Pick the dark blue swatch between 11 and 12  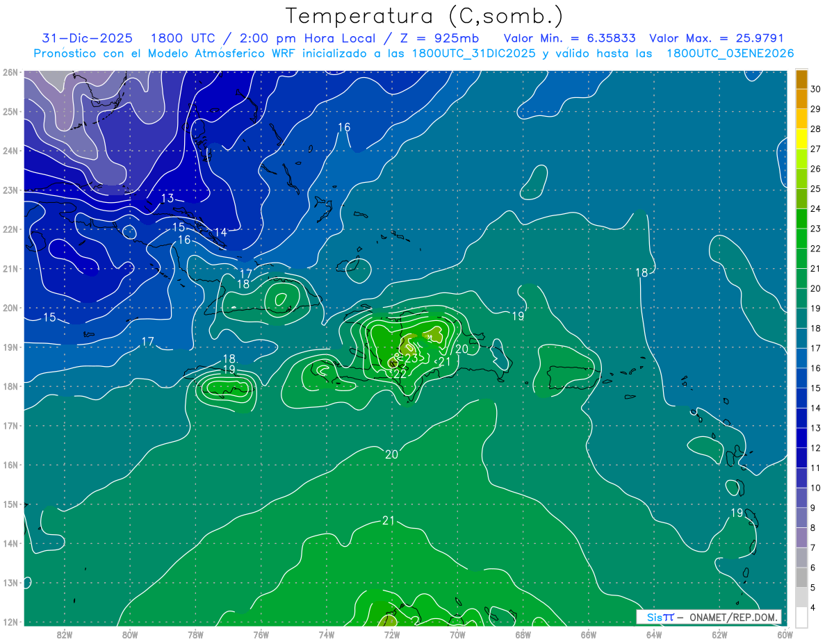[801, 457]
